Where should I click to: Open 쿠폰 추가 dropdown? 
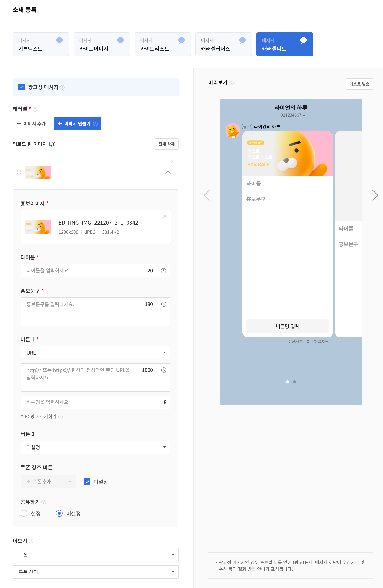click(x=48, y=482)
